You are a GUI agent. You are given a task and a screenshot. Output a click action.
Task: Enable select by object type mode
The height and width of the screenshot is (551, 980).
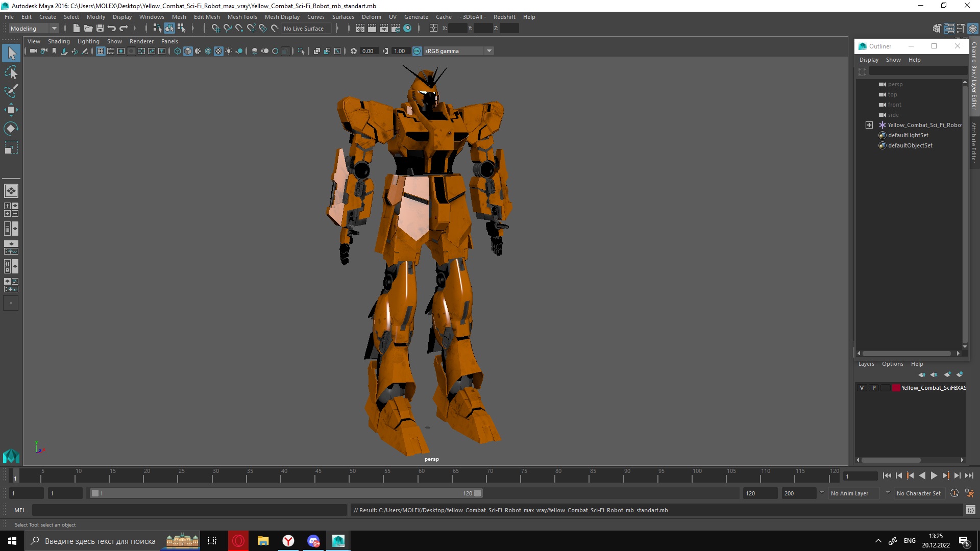169,29
